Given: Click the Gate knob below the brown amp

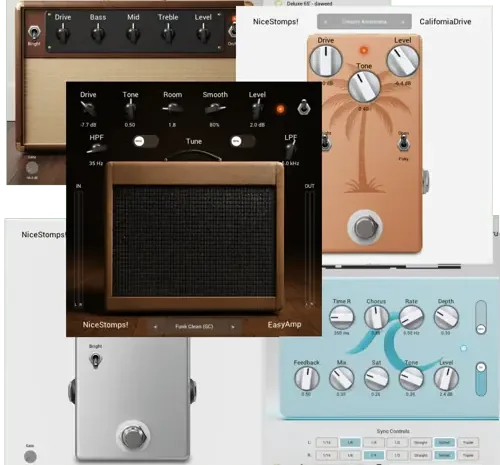Looking at the screenshot, I should (x=32, y=168).
